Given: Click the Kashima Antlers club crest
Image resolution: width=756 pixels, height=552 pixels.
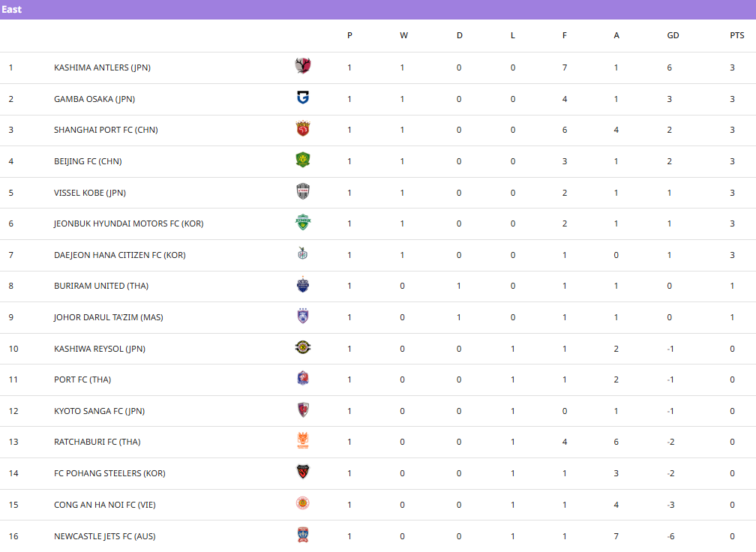Looking at the screenshot, I should pyautogui.click(x=303, y=65).
